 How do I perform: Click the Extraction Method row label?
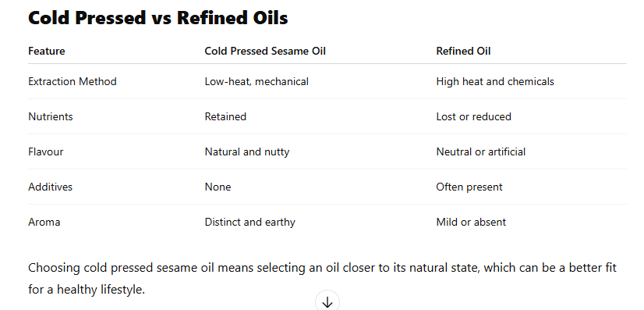pos(73,81)
